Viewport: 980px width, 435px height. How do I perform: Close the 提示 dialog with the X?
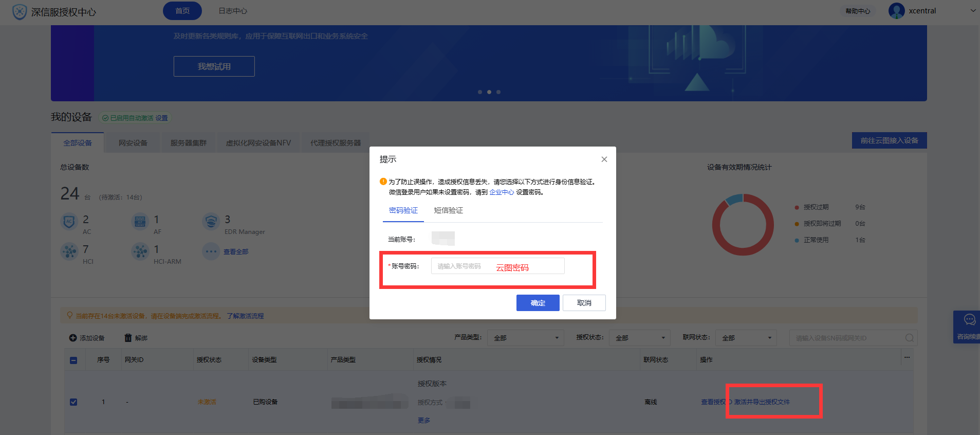(x=604, y=159)
